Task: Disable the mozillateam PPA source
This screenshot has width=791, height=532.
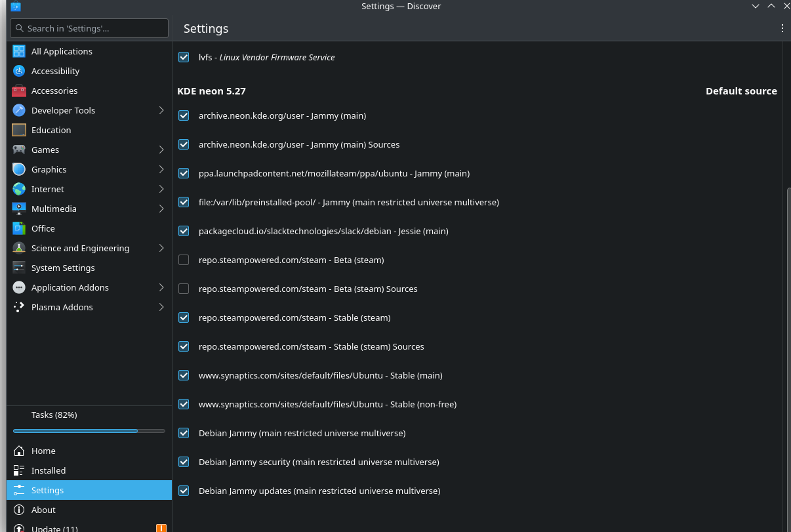Action: [184, 173]
